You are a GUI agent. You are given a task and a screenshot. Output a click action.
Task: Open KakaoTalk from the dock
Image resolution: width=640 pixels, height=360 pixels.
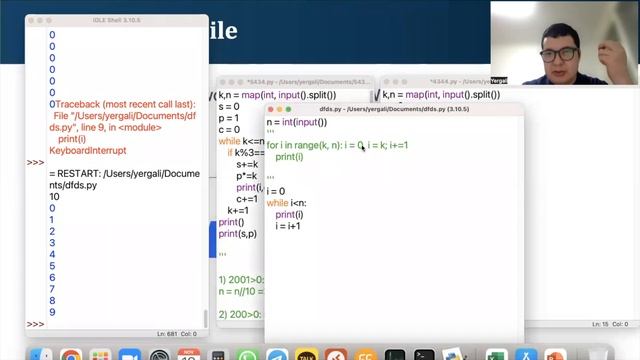[x=307, y=355]
